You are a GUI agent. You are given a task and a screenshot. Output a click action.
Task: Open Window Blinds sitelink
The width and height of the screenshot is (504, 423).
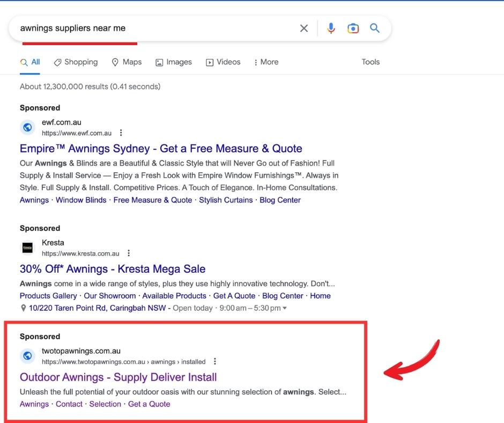pyautogui.click(x=81, y=200)
